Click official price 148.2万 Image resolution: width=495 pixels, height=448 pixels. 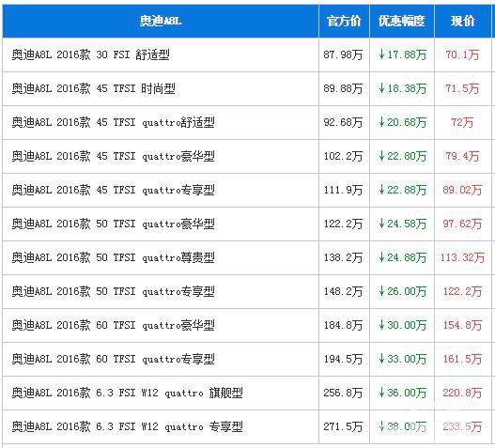point(343,291)
